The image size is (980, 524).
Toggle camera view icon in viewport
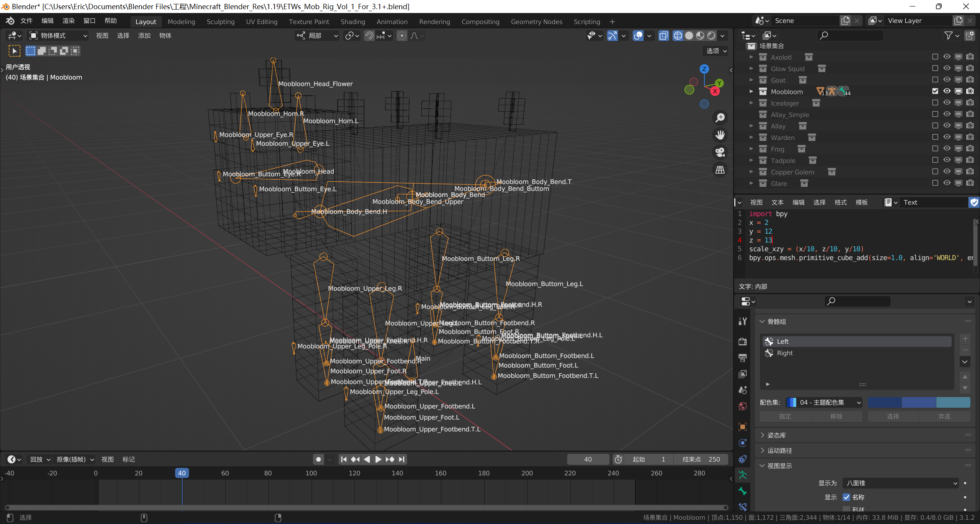pyautogui.click(x=720, y=153)
